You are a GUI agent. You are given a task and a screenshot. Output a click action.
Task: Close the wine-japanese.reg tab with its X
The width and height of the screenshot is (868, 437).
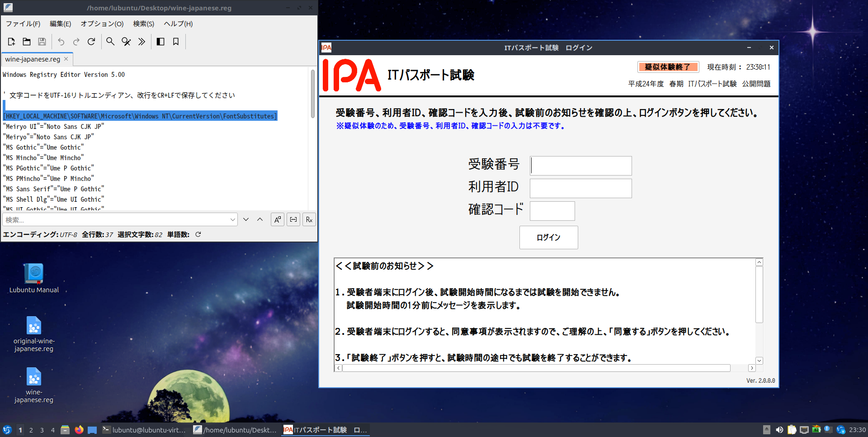(x=66, y=59)
